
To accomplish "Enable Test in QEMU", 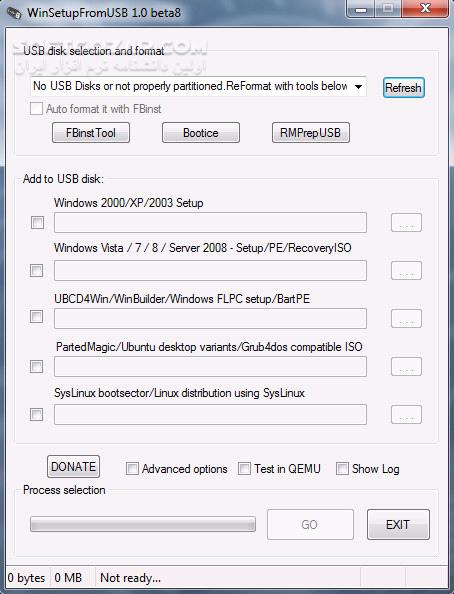I will [x=244, y=469].
